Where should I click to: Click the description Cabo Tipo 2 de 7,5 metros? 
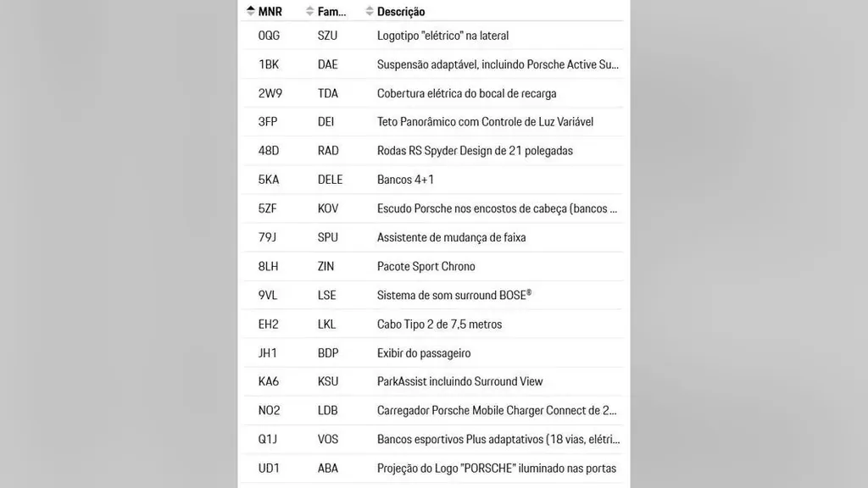(x=439, y=324)
